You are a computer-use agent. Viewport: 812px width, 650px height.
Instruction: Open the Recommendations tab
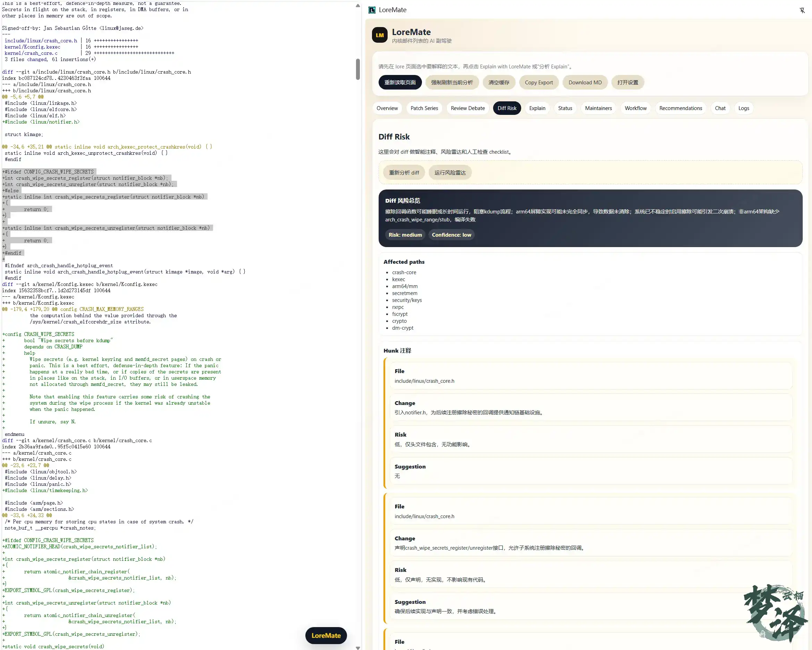(680, 108)
